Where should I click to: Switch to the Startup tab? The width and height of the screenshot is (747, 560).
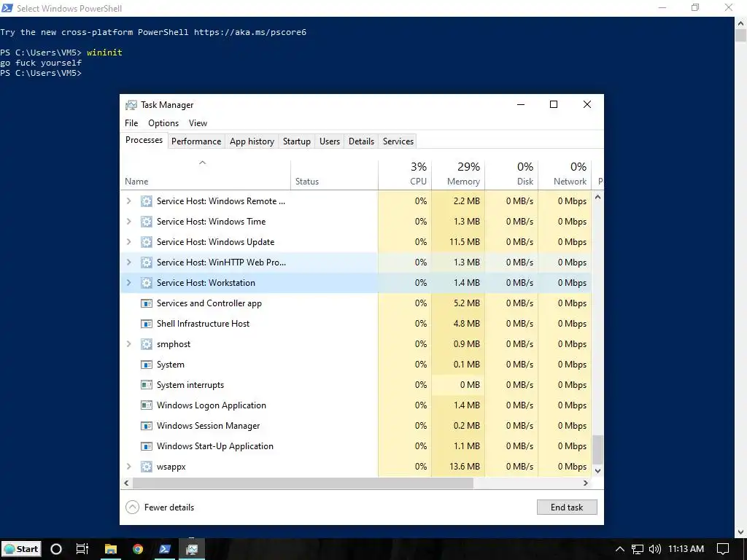pos(296,141)
